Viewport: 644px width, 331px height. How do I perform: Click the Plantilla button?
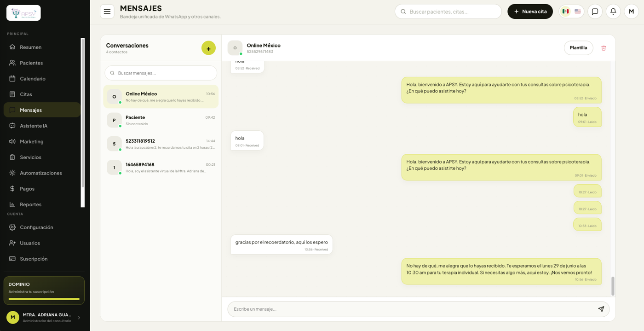coord(578,48)
